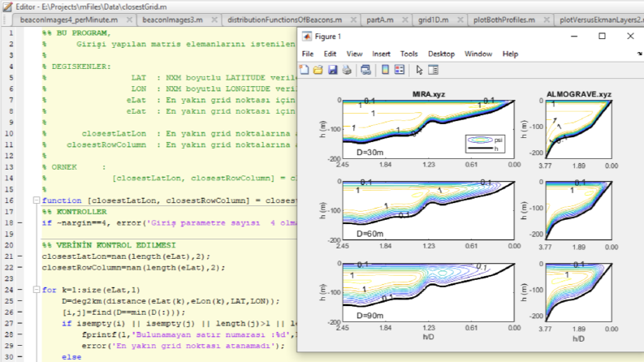
Task: Insert Colorbar via the toolbar icon
Action: pyautogui.click(x=385, y=70)
